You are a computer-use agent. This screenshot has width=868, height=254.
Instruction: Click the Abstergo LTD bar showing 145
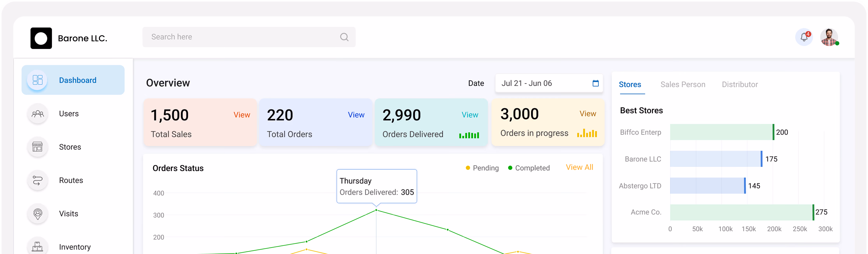pos(708,186)
